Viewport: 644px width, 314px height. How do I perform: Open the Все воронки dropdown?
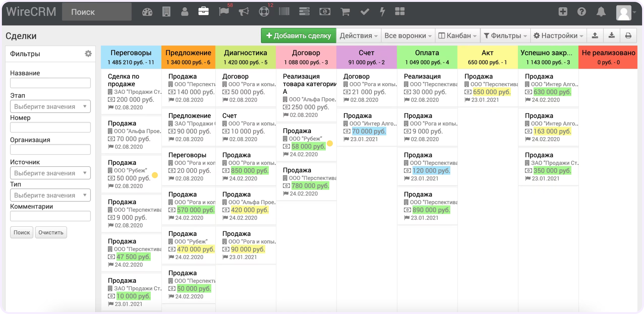[408, 35]
